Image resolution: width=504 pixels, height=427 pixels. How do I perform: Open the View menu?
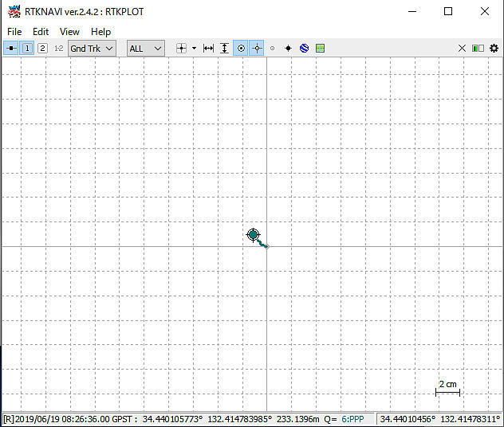(x=69, y=32)
